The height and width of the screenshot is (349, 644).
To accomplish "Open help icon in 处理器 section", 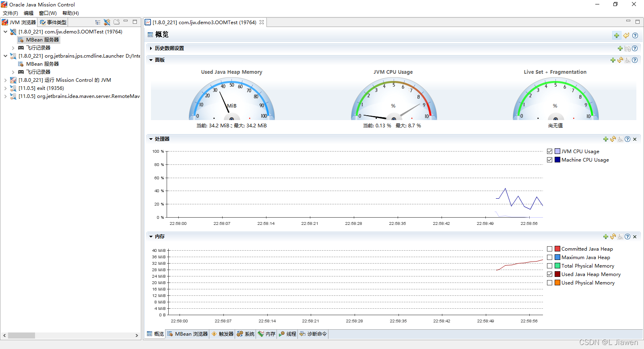I will coord(627,139).
